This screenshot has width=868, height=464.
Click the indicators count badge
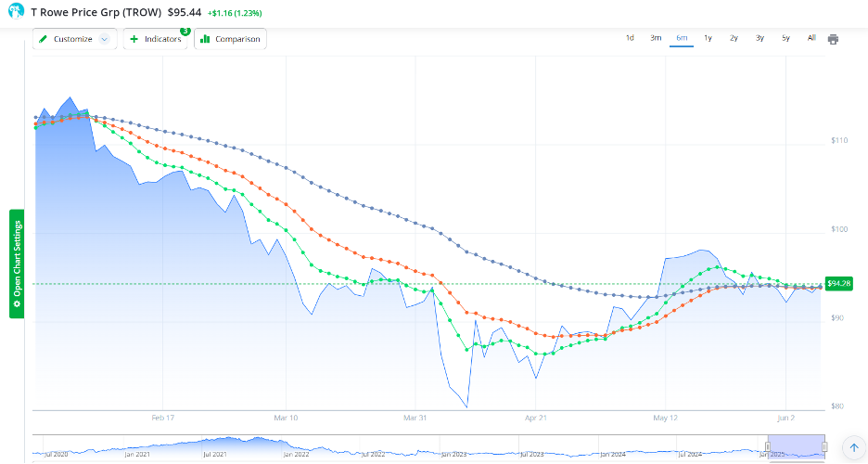185,31
